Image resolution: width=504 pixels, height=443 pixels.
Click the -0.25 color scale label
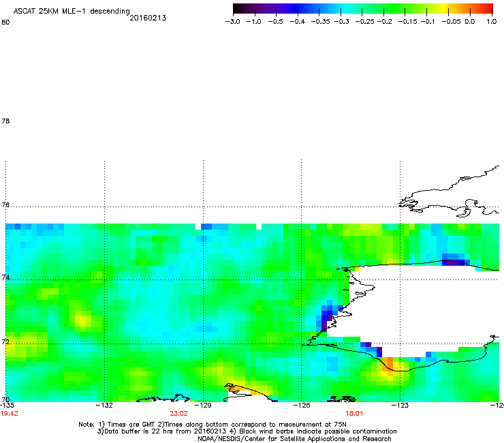pyautogui.click(x=364, y=22)
